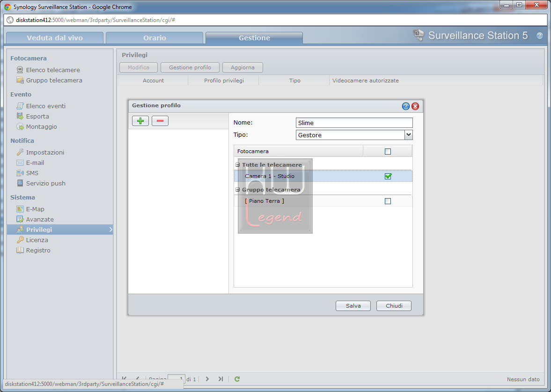Open E-Map in sidebar
This screenshot has width=551, height=392.
pyautogui.click(x=35, y=209)
